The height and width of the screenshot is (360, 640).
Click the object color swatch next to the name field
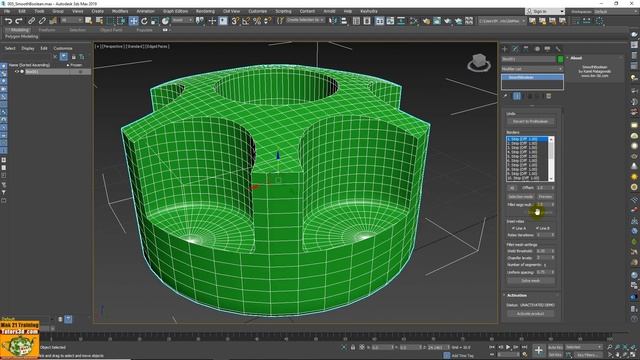tap(561, 59)
